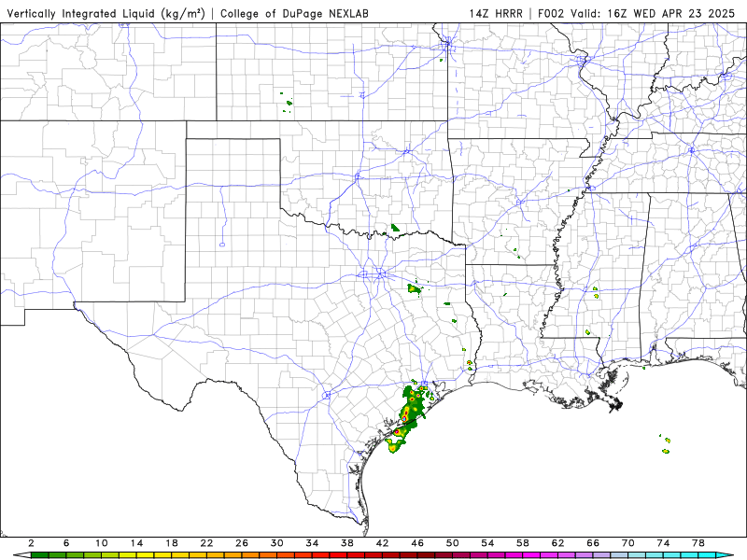Click the color scale label "62"
The image size is (747, 560).
(557, 543)
